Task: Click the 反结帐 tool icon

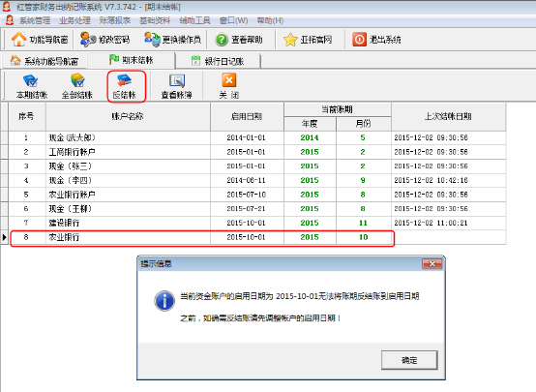Action: pos(125,80)
